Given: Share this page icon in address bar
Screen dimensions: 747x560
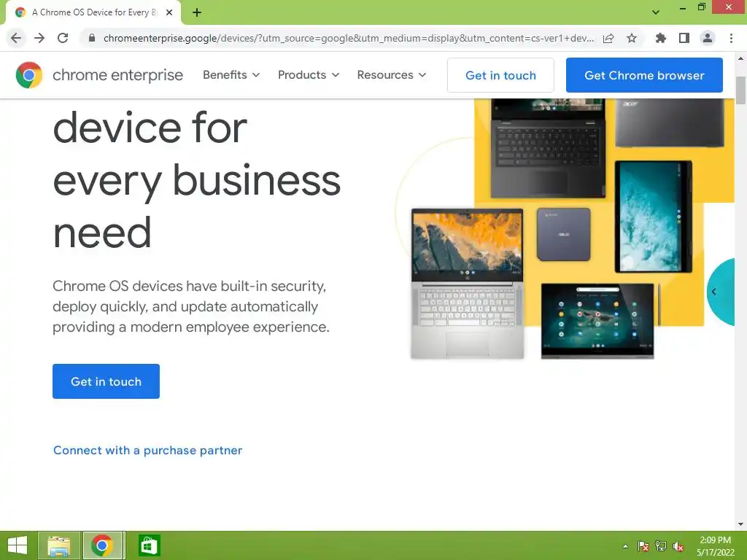Looking at the screenshot, I should 608,38.
